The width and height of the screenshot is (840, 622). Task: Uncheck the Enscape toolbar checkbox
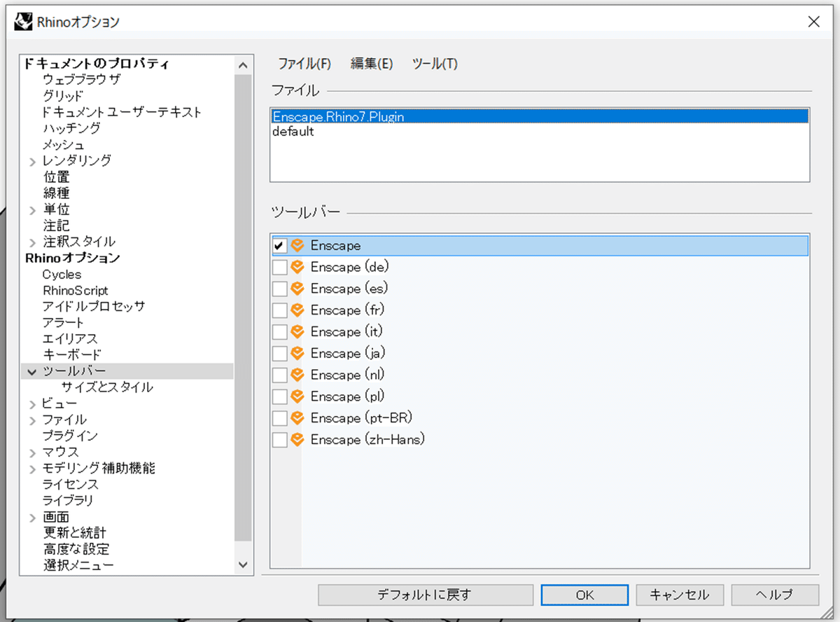pos(280,246)
